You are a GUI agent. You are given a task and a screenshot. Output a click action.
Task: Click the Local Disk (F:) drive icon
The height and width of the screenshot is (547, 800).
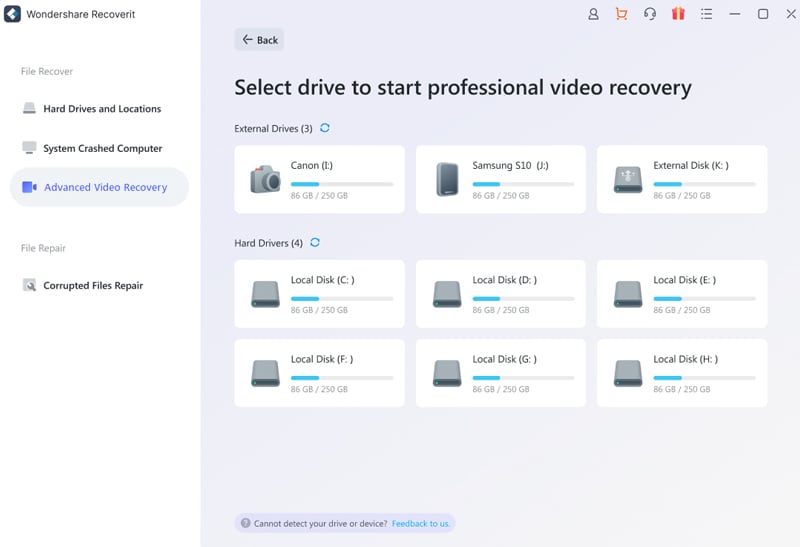pyautogui.click(x=265, y=374)
